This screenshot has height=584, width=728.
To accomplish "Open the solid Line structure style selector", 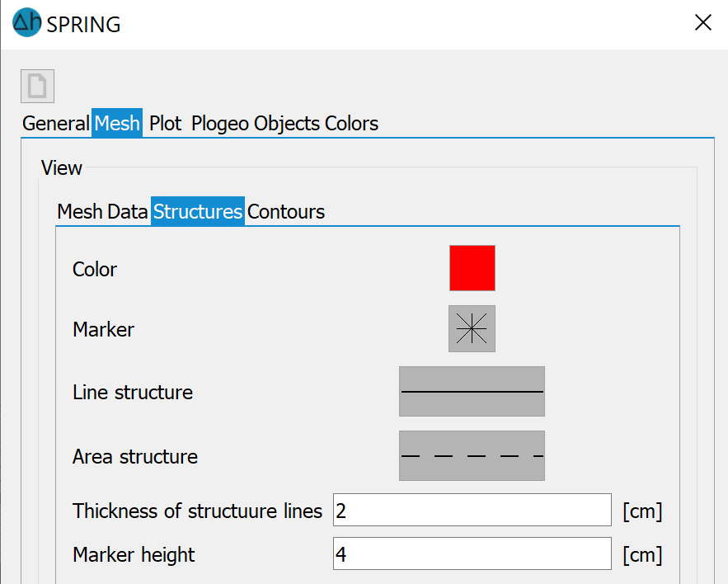I will (x=472, y=391).
